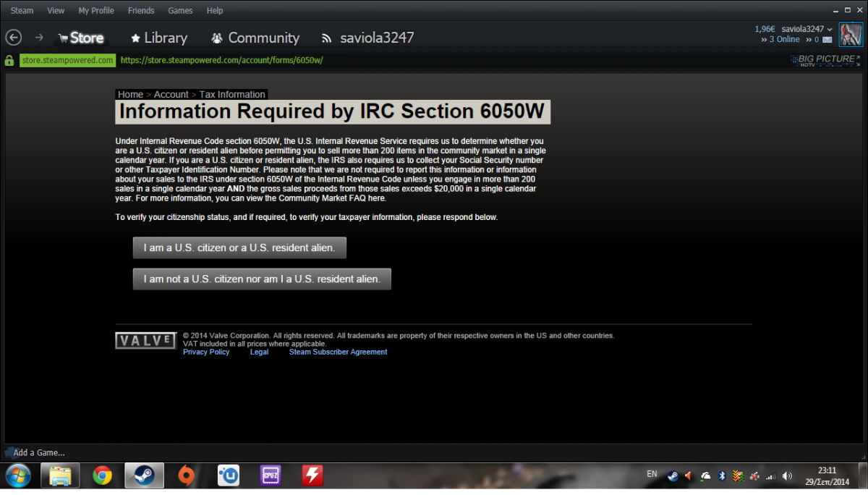Viewport: 868px width, 495px height.
Task: Open the View menu
Action: tap(56, 11)
